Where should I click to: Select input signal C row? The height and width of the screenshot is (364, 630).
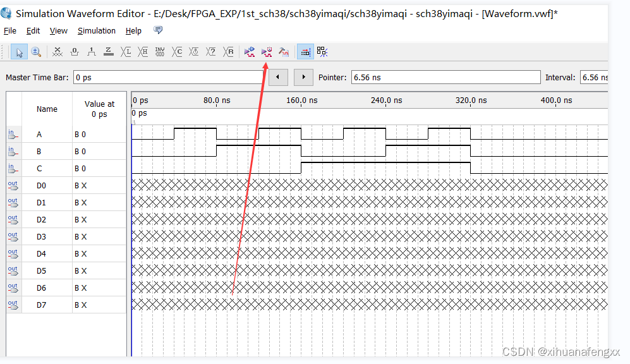66,168
